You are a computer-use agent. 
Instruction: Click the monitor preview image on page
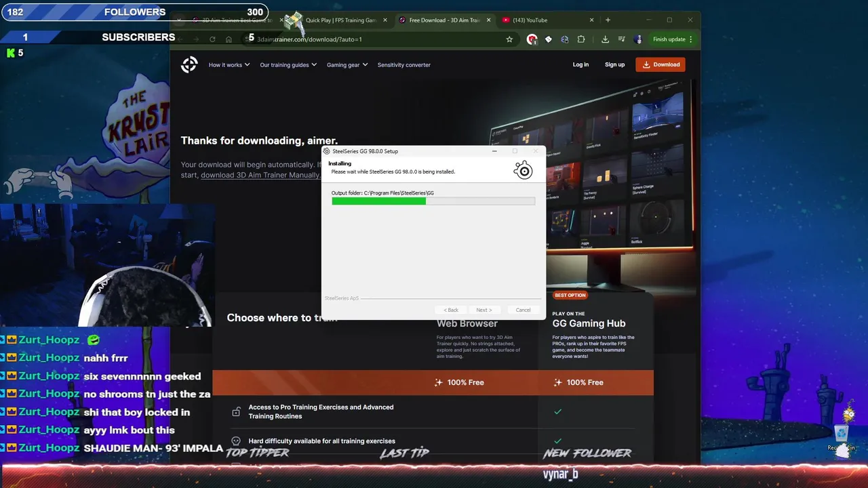point(593,180)
